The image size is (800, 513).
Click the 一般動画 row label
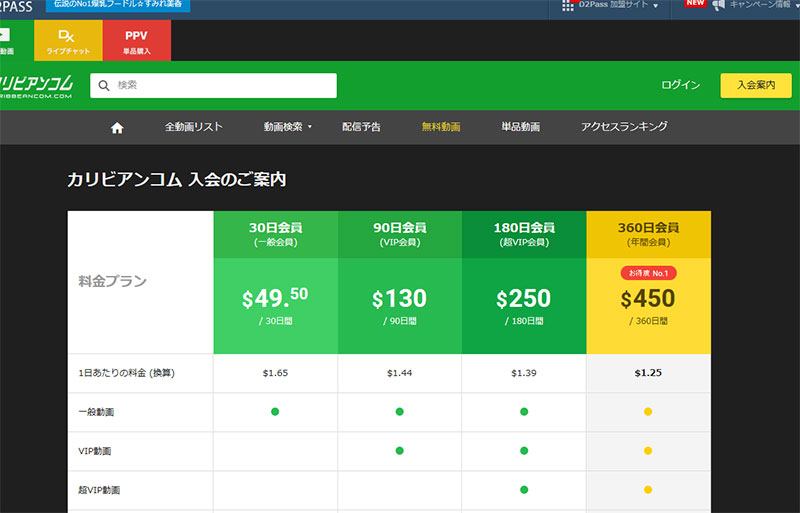pyautogui.click(x=96, y=412)
